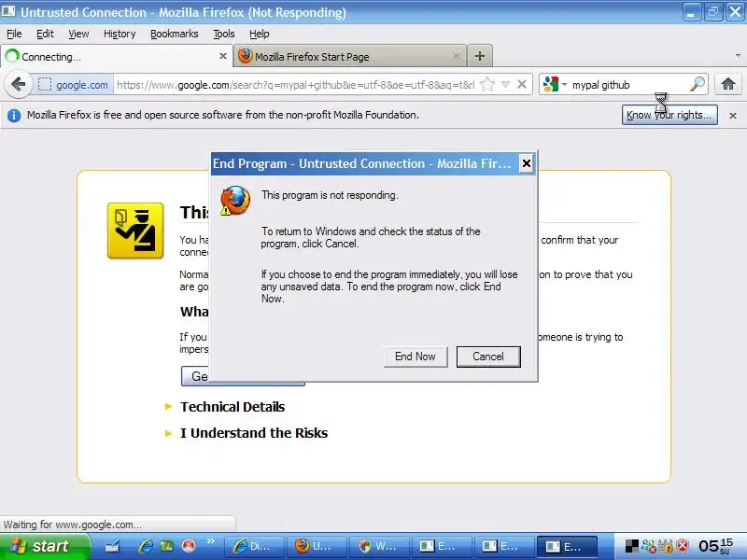Click the network connection tray icon
747x560 pixels.
(648, 546)
